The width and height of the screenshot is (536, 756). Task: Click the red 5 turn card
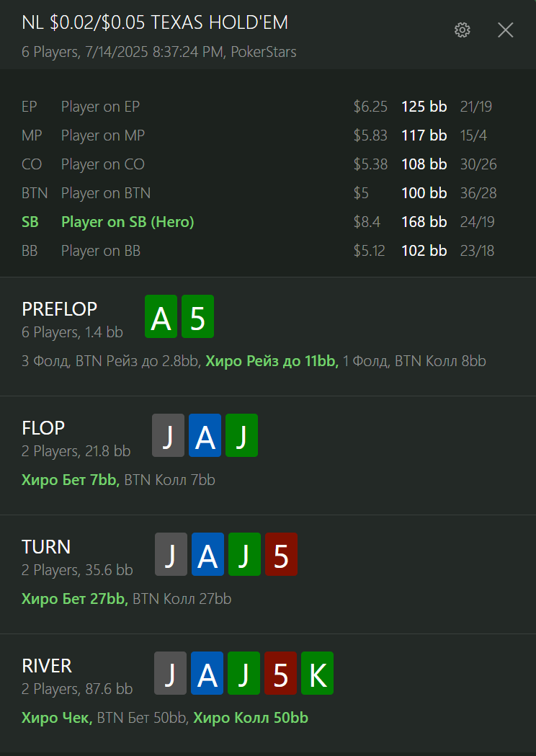(281, 554)
